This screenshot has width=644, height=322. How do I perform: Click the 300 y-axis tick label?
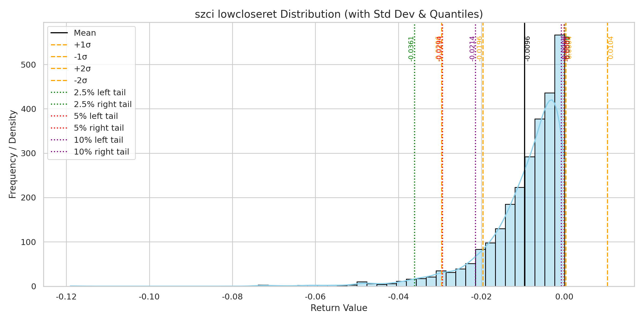pyautogui.click(x=28, y=153)
